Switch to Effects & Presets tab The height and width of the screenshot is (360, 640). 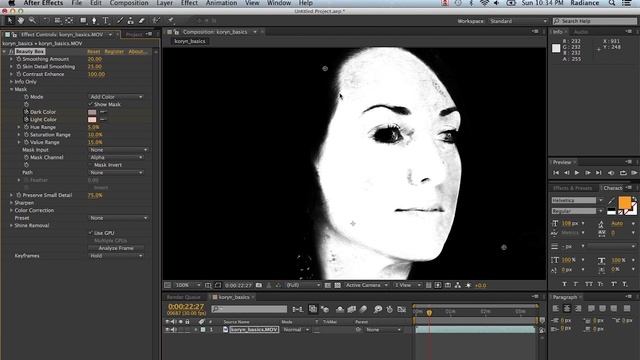pos(572,188)
